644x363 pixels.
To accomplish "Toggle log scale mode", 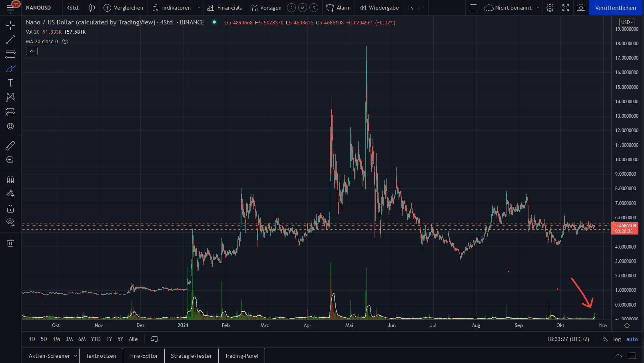I will pyautogui.click(x=617, y=339).
